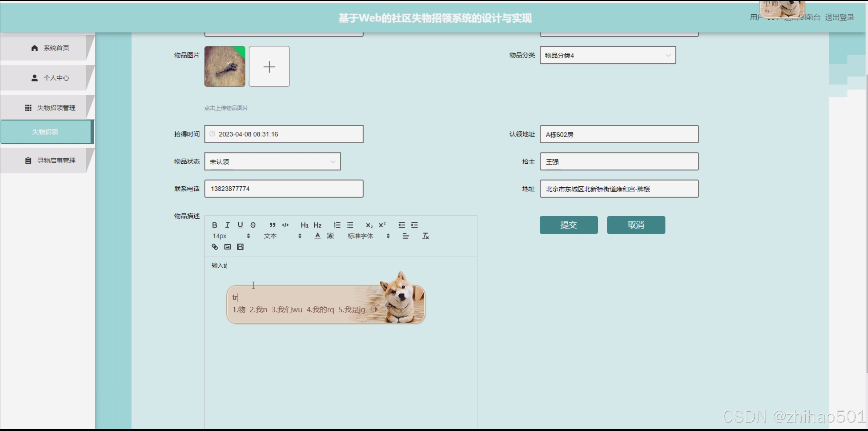This screenshot has width=868, height=431.
Task: Open the text color picker
Action: [x=317, y=236]
